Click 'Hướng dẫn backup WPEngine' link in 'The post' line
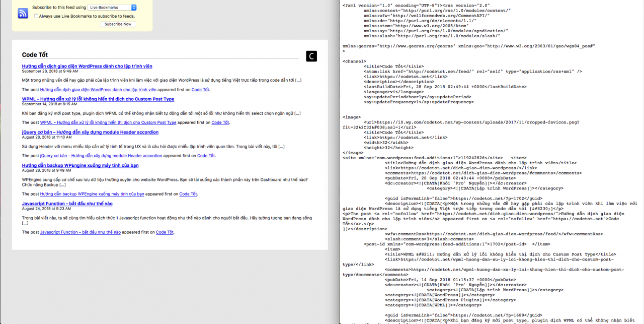The image size is (644, 324). 92,194
